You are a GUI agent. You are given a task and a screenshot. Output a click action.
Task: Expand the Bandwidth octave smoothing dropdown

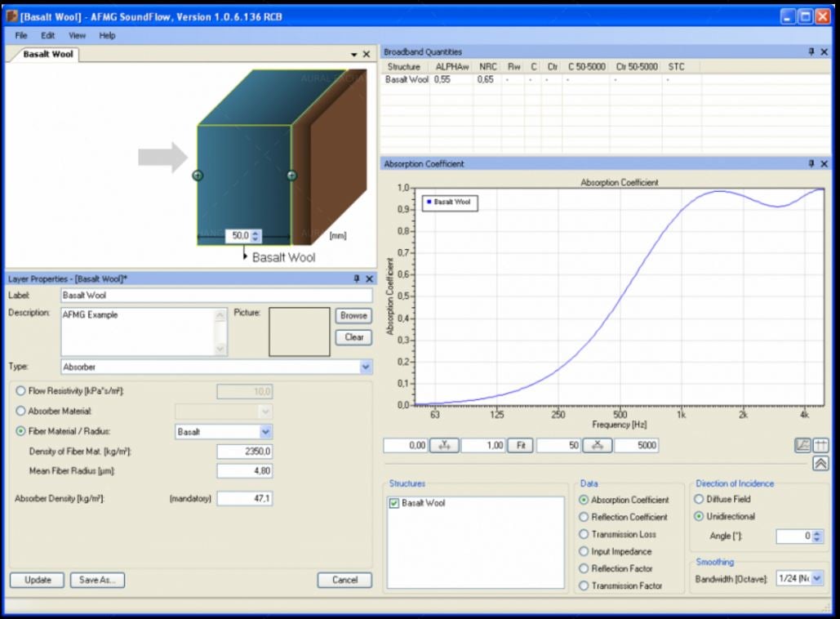(817, 578)
